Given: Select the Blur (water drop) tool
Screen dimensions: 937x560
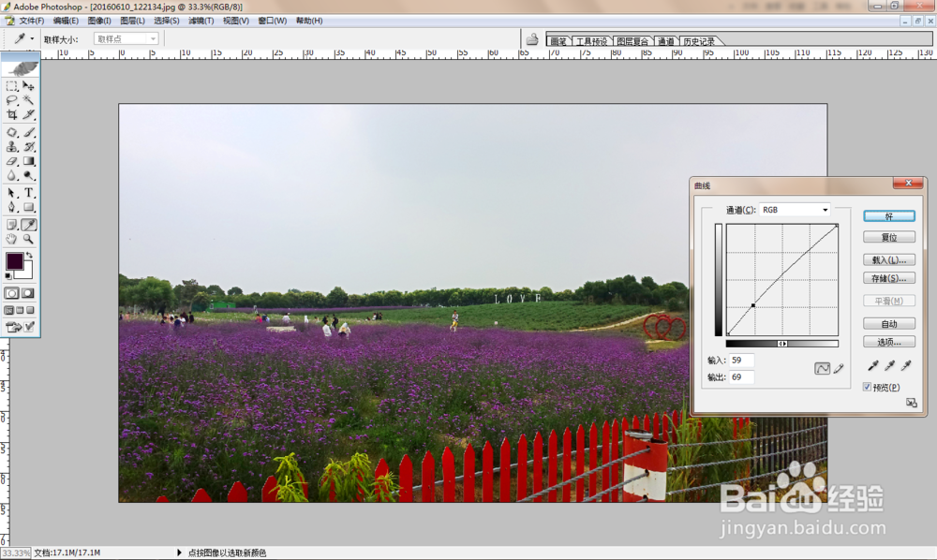Looking at the screenshot, I should pos(12,175).
